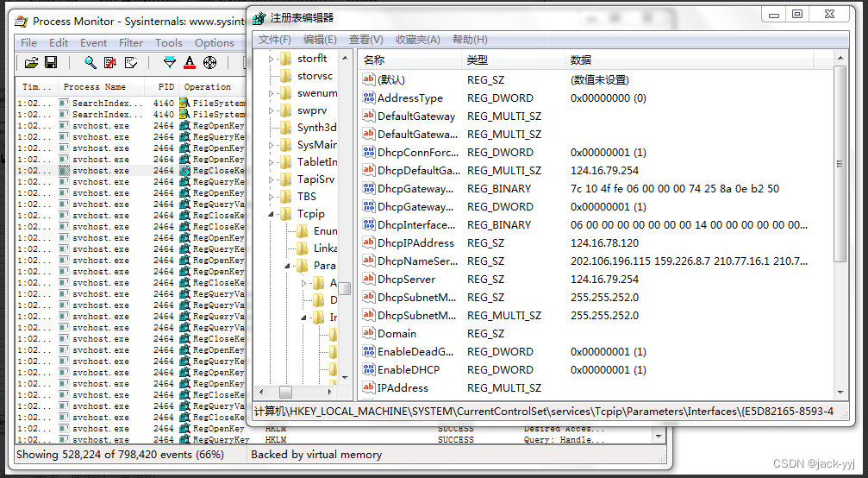Click the (默认) default value icon
The height and width of the screenshot is (478, 868).
click(x=369, y=79)
